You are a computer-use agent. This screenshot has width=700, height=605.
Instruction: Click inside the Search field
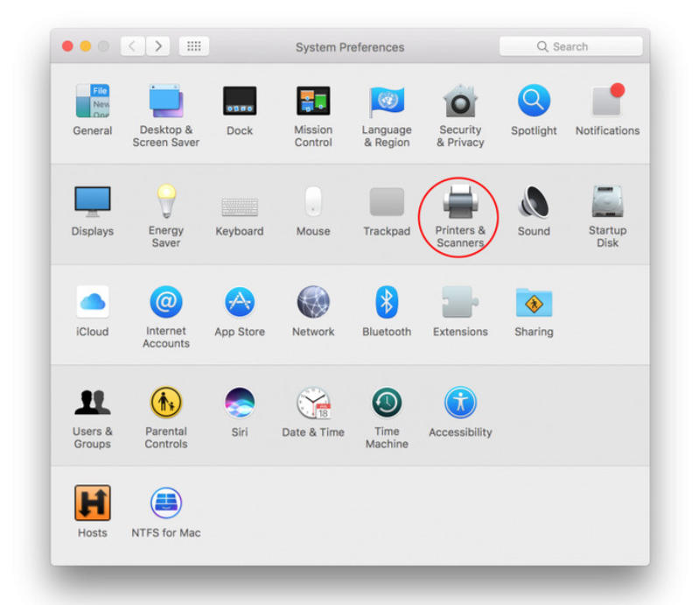[x=570, y=46]
